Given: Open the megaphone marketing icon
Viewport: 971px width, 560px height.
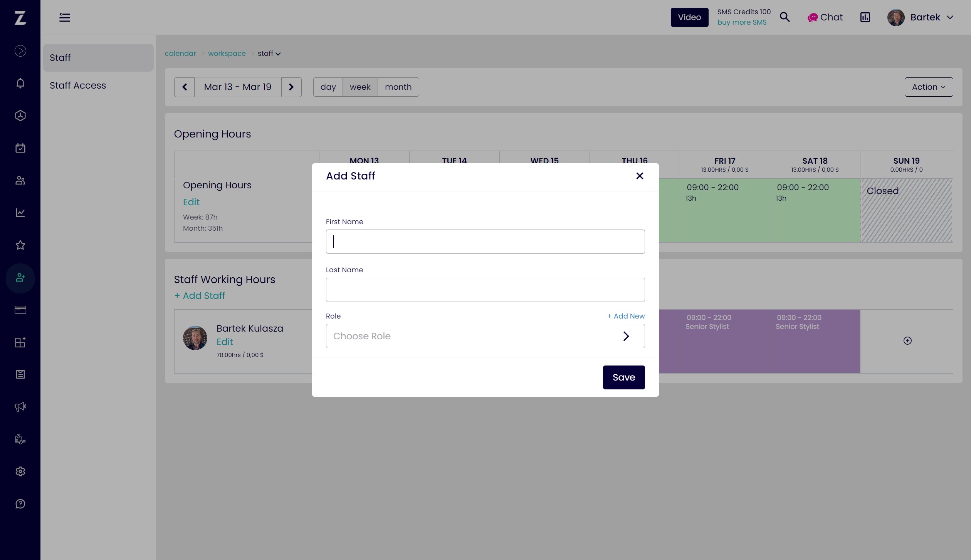Looking at the screenshot, I should 20,407.
